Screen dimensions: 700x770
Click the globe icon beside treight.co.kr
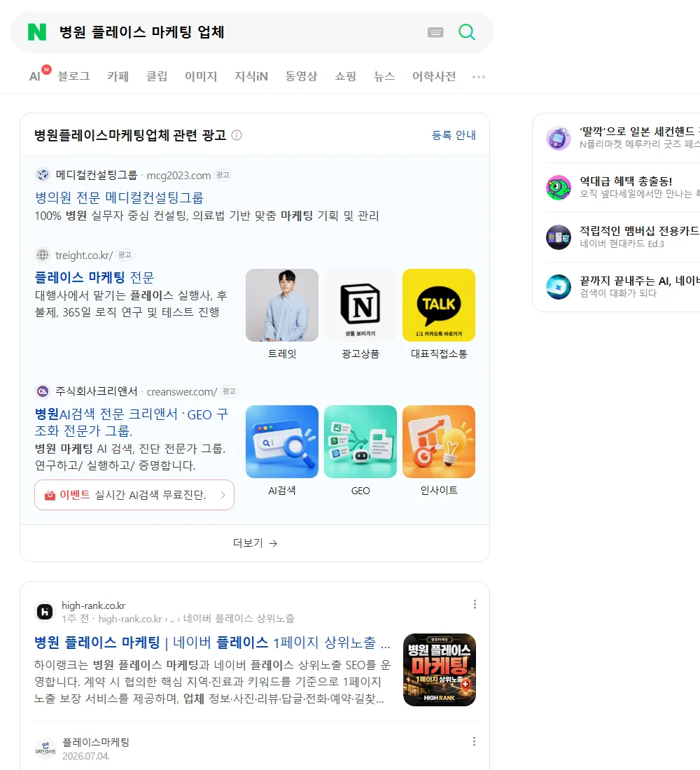[x=43, y=255]
